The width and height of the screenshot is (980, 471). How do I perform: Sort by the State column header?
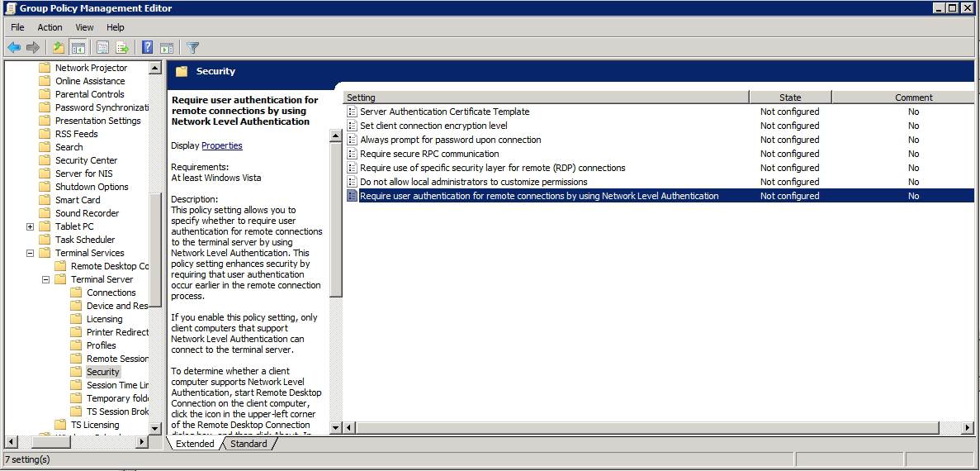(x=789, y=98)
